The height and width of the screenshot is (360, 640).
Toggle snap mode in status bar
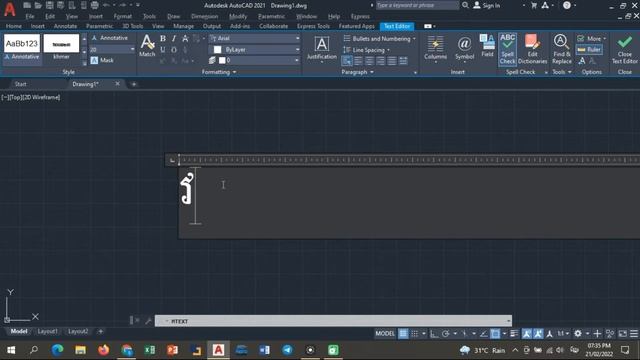tap(415, 333)
